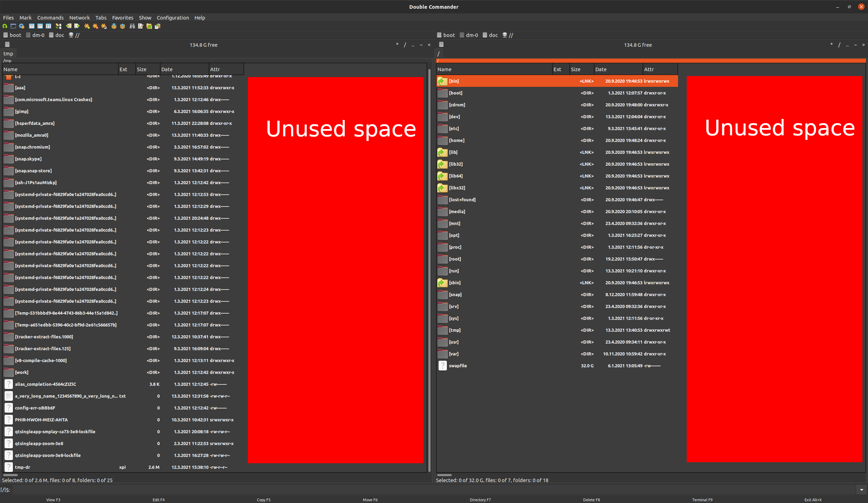Open the terminal toolbar icon

[x=13, y=26]
